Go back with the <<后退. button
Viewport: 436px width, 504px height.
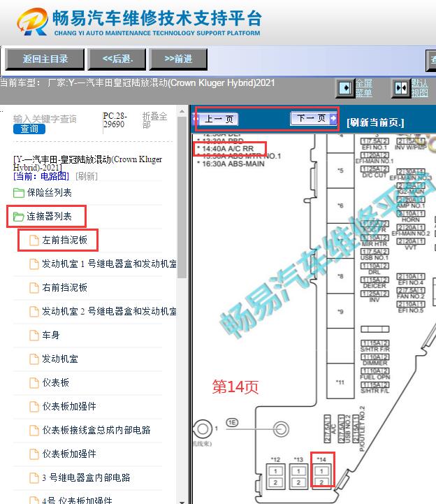(x=117, y=59)
